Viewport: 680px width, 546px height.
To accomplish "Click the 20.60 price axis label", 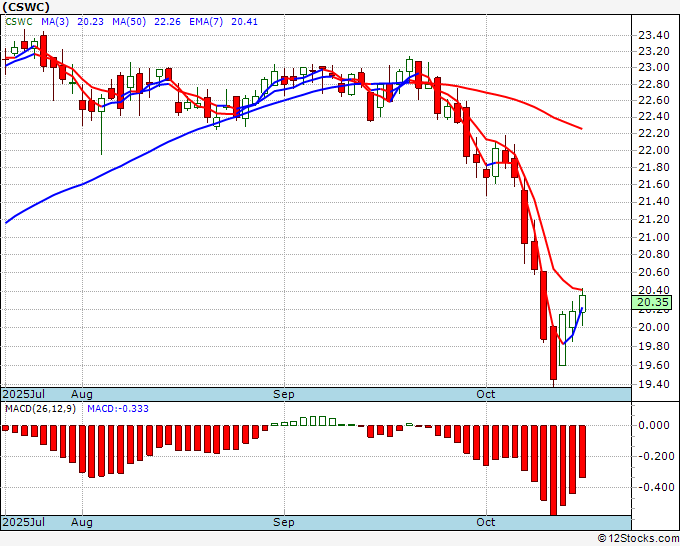I will point(654,272).
